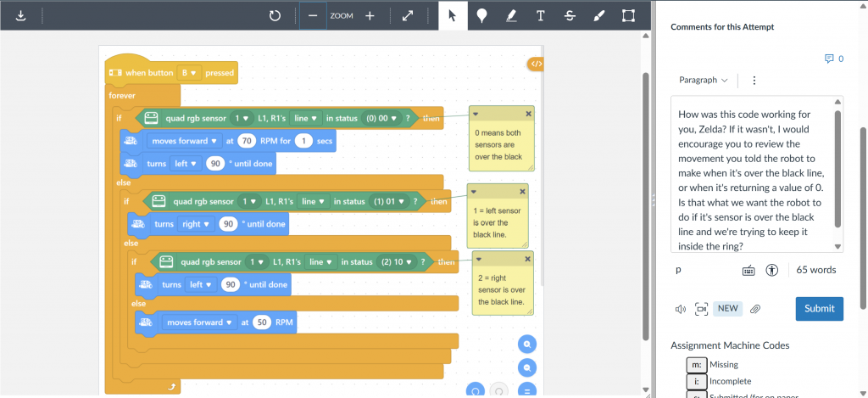868x398 pixels.
Task: Zoom in with the plus button
Action: click(x=370, y=16)
